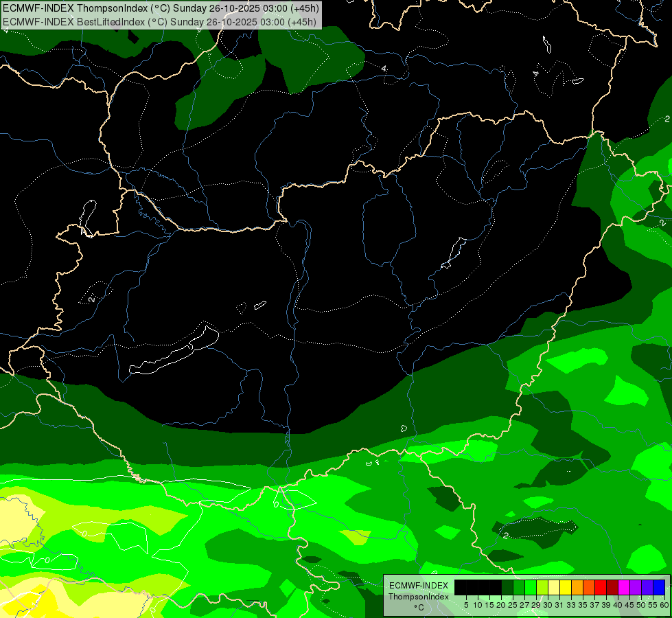
Task: Select the medium green 25–27 legend swatch
Action: tap(518, 587)
